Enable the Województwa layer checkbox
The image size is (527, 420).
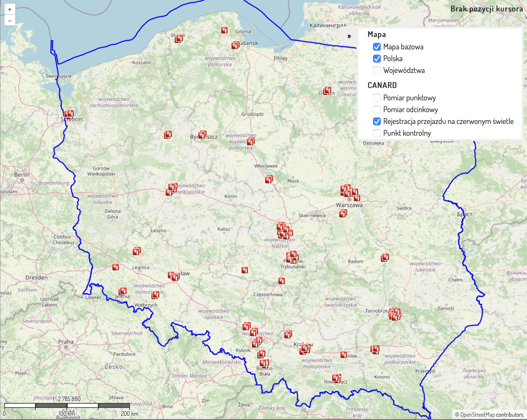[377, 70]
